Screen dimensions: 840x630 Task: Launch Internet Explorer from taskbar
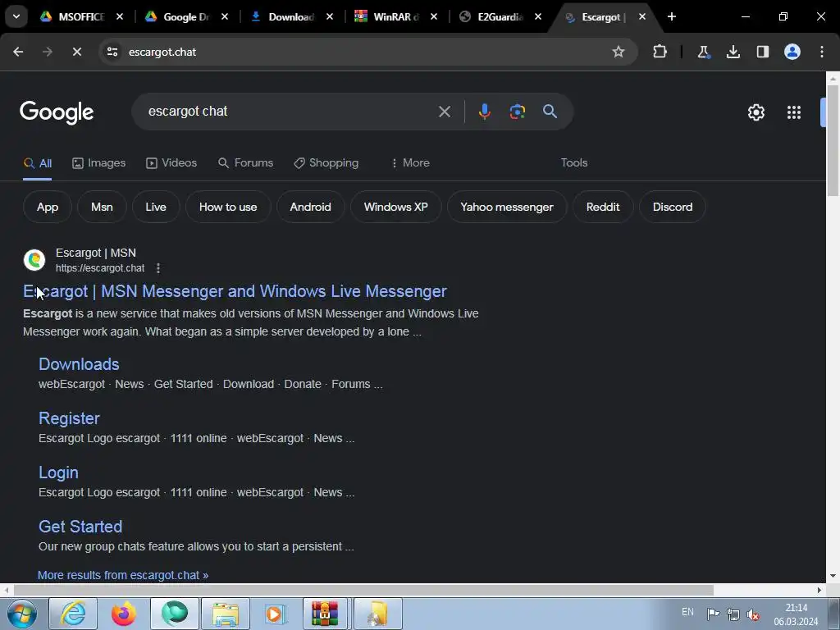click(x=73, y=614)
